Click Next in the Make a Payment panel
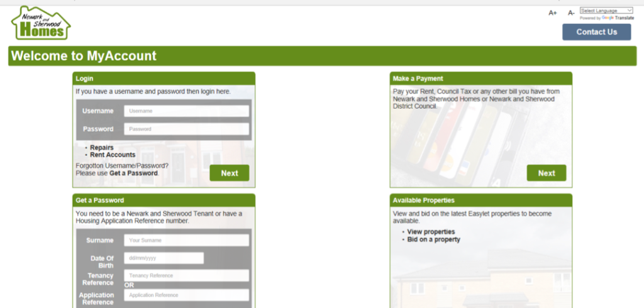The width and height of the screenshot is (644, 308). point(547,173)
